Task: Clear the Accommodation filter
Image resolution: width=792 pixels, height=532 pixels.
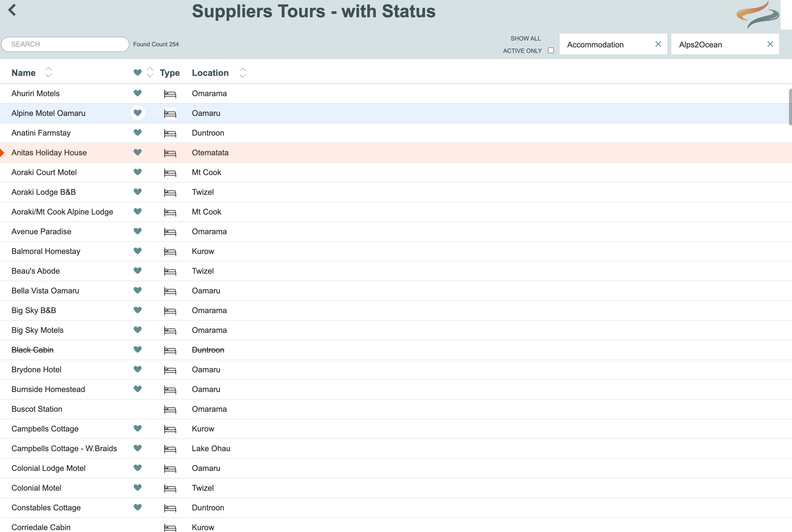Action: point(658,44)
